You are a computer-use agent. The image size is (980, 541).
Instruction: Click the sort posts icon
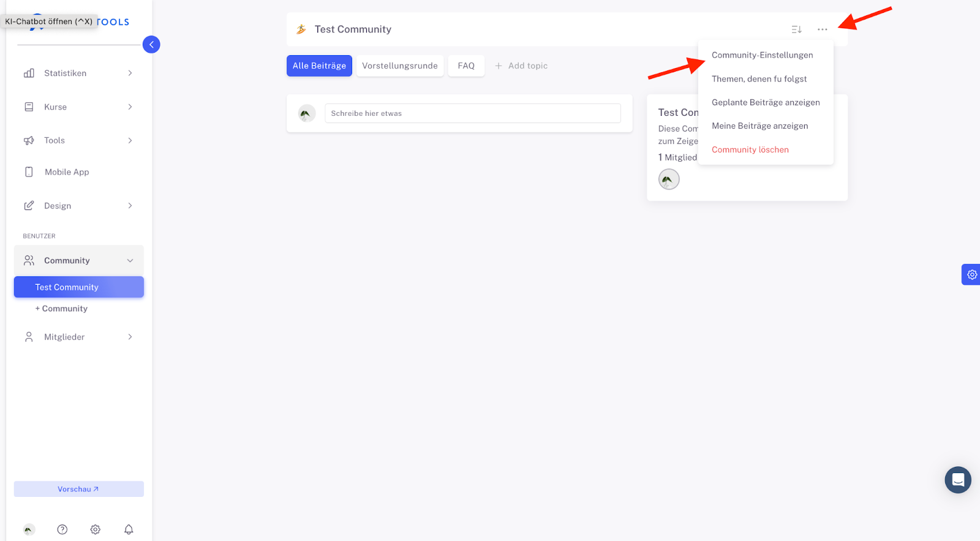click(796, 29)
